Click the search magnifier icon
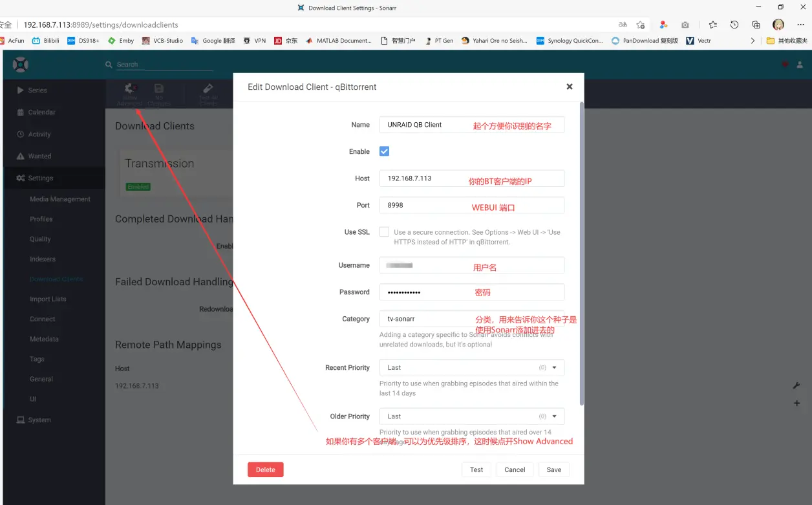This screenshot has width=812, height=505. (109, 65)
